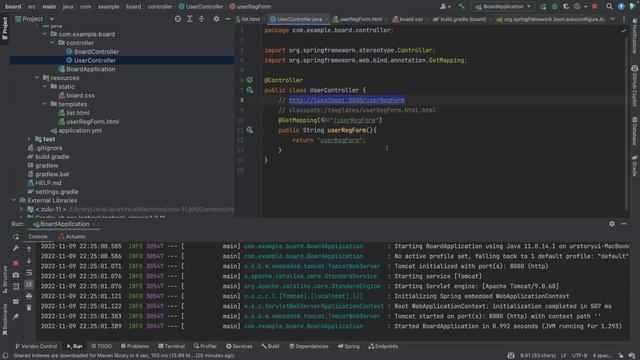Open Project panel gear options
Image resolution: width=640 pixels, height=360 pixels.
[216, 19]
